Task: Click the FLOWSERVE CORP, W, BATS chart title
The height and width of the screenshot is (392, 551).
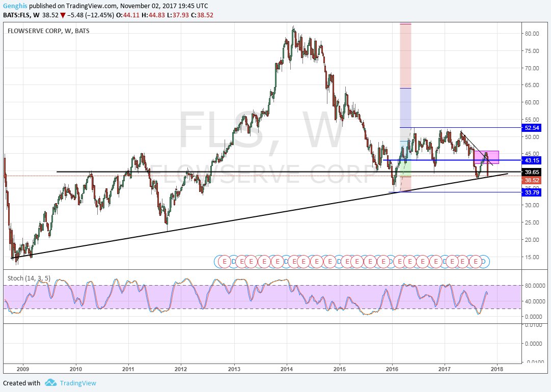Action: click(x=48, y=31)
